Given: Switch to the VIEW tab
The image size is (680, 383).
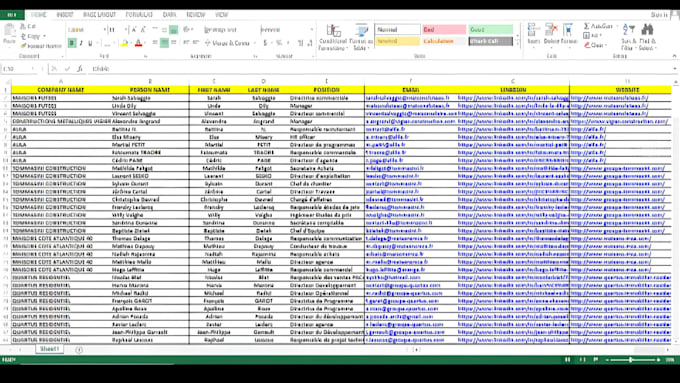Looking at the screenshot, I should tap(222, 15).
